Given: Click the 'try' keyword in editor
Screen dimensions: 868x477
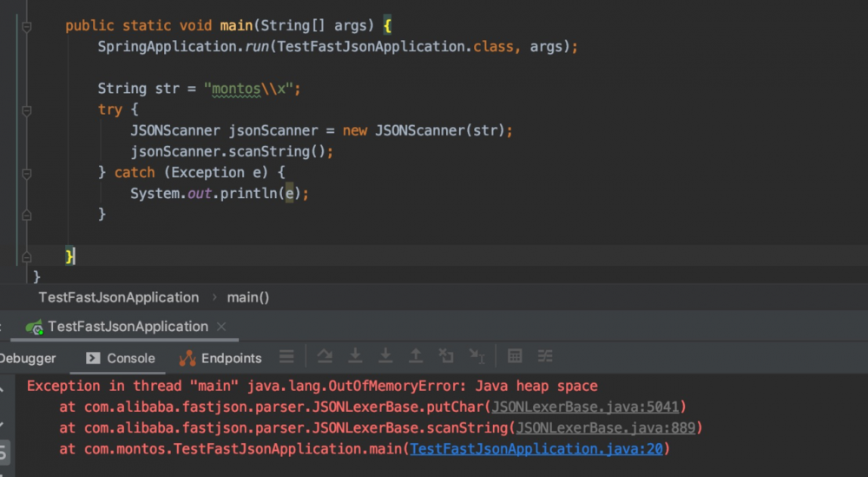Looking at the screenshot, I should [109, 109].
